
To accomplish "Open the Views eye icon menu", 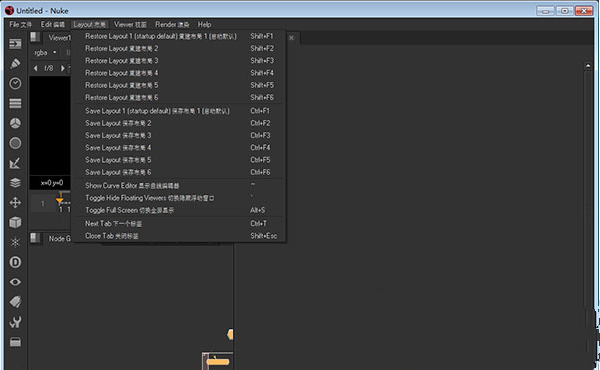I will click(x=15, y=282).
